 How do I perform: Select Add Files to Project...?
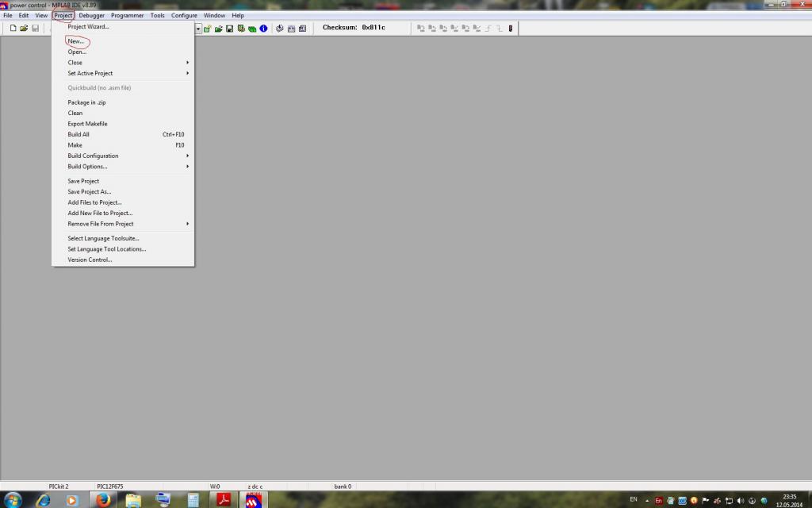click(94, 202)
